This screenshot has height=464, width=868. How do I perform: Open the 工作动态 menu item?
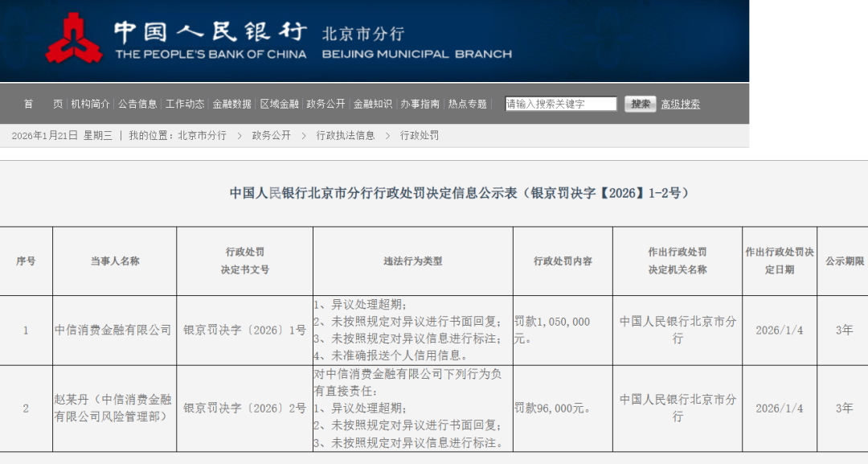pyautogui.click(x=184, y=104)
